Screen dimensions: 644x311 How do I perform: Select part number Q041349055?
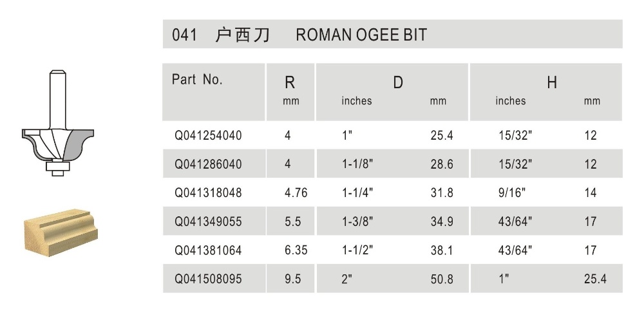coord(208,221)
